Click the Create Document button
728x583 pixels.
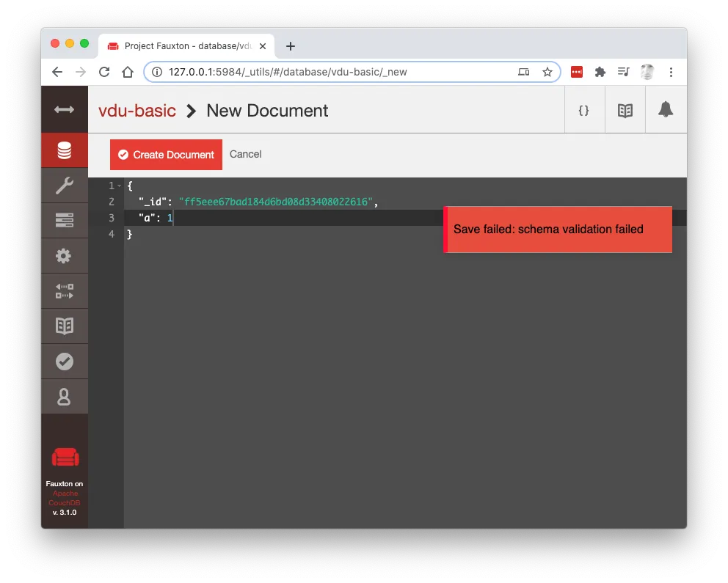click(166, 155)
